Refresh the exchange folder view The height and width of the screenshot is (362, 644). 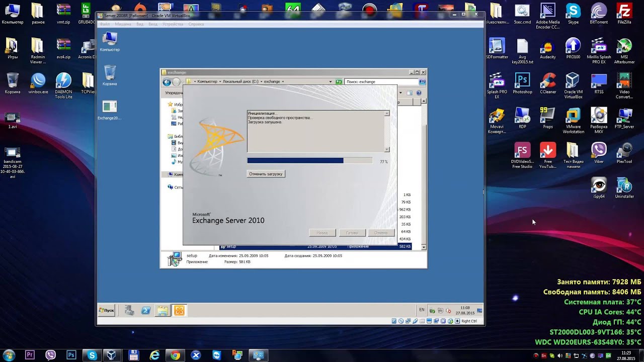339,81
